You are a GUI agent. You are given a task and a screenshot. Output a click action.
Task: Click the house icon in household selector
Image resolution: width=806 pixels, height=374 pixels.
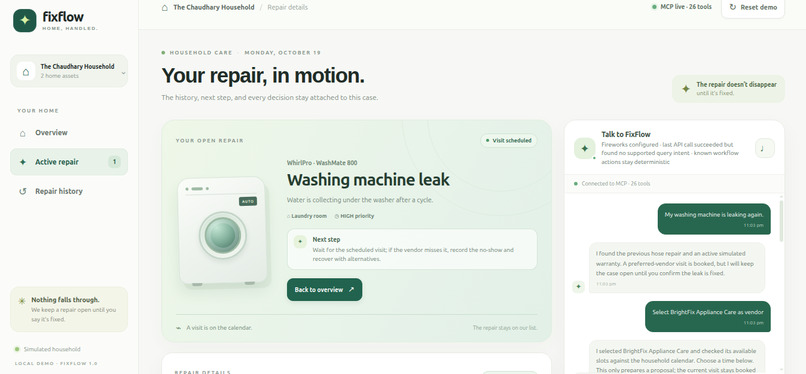pos(26,71)
